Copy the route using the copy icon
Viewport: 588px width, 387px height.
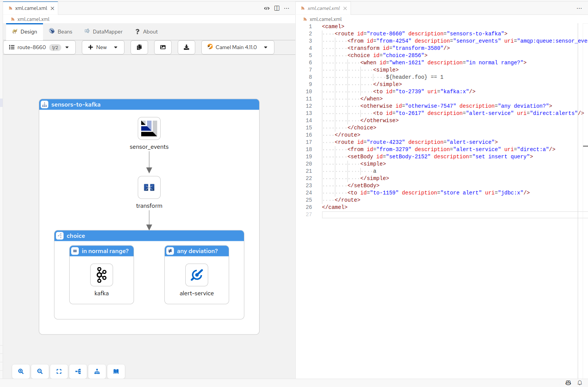[139, 47]
